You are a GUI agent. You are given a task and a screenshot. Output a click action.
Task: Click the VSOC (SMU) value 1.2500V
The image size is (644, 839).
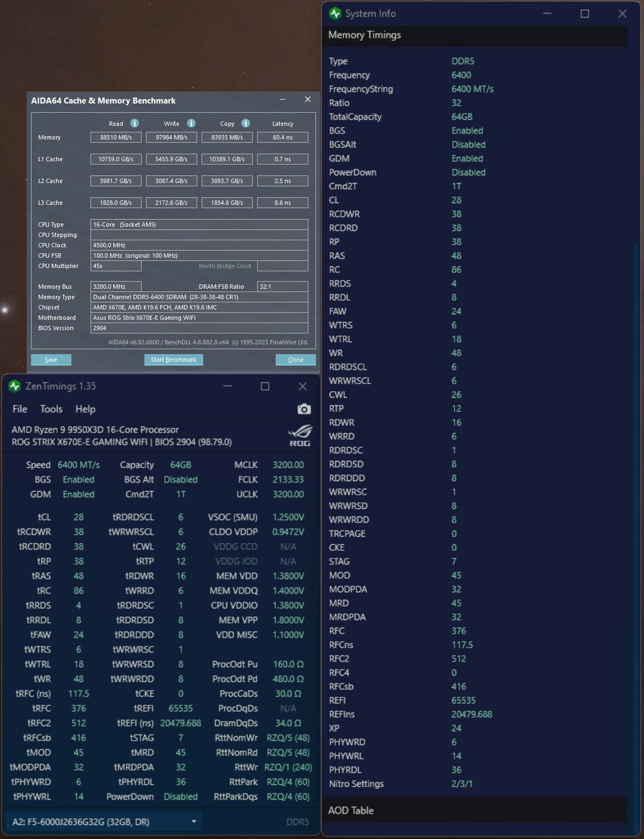point(288,517)
